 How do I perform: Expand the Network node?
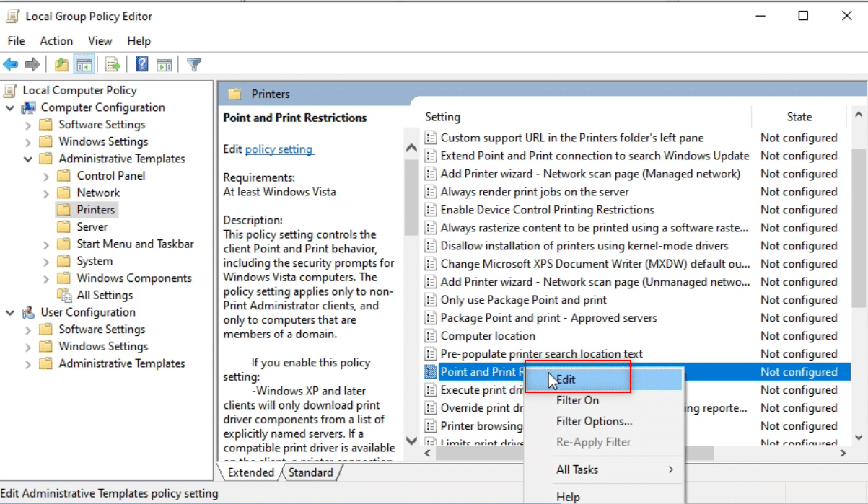46,193
